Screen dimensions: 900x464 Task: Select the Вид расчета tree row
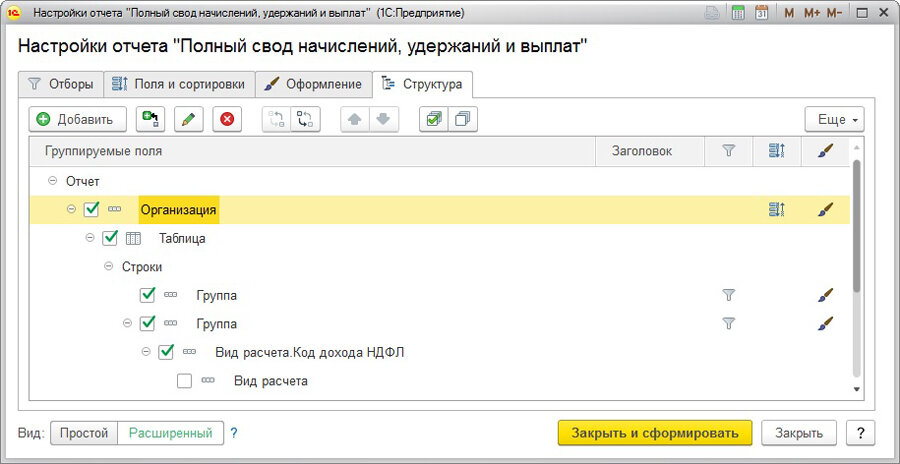point(440,381)
